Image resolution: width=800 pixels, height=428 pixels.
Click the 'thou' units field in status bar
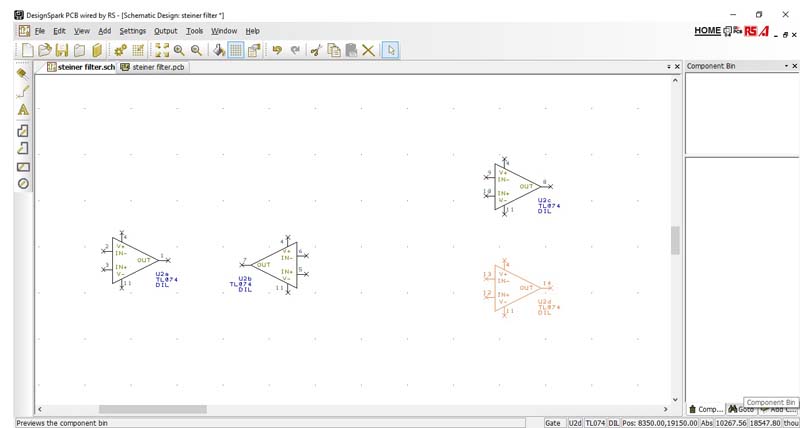click(x=790, y=423)
